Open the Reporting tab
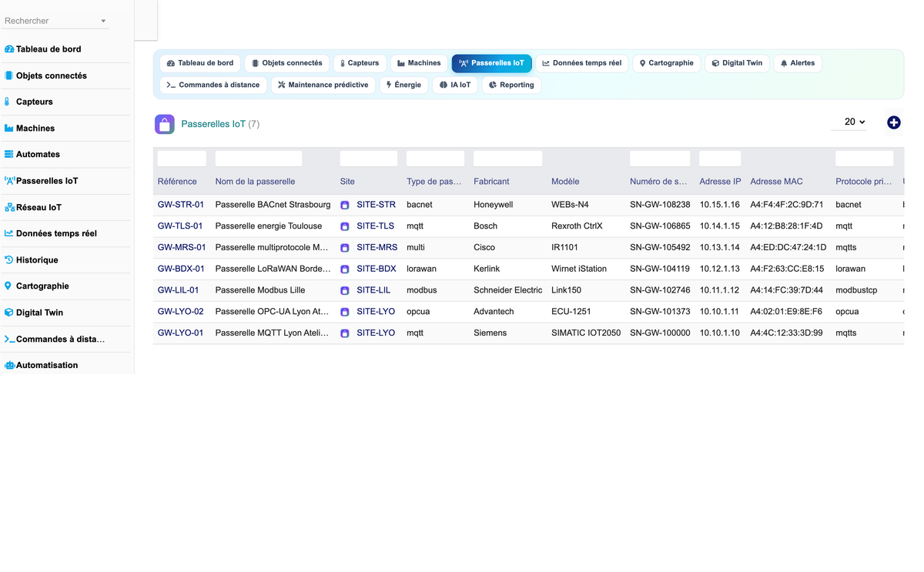Image resolution: width=924 pixels, height=572 pixels. point(511,85)
